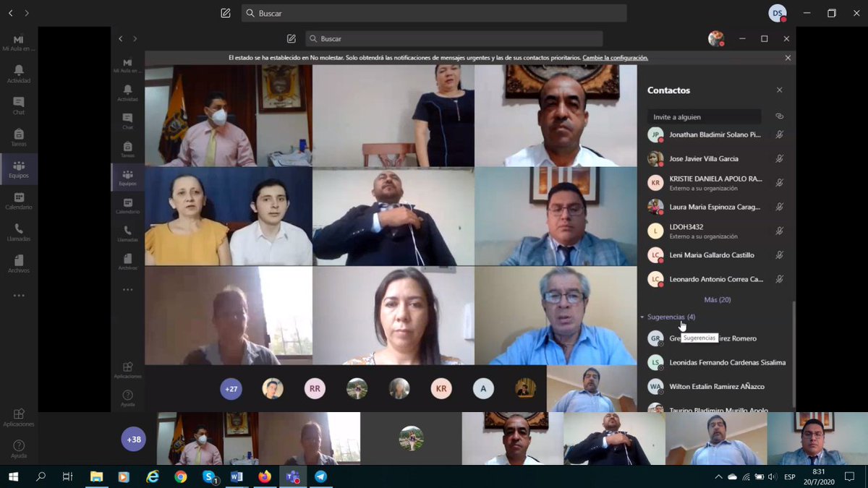The width and height of the screenshot is (868, 488).
Task: Show the +38 additional participants in outer strip
Action: tap(134, 439)
